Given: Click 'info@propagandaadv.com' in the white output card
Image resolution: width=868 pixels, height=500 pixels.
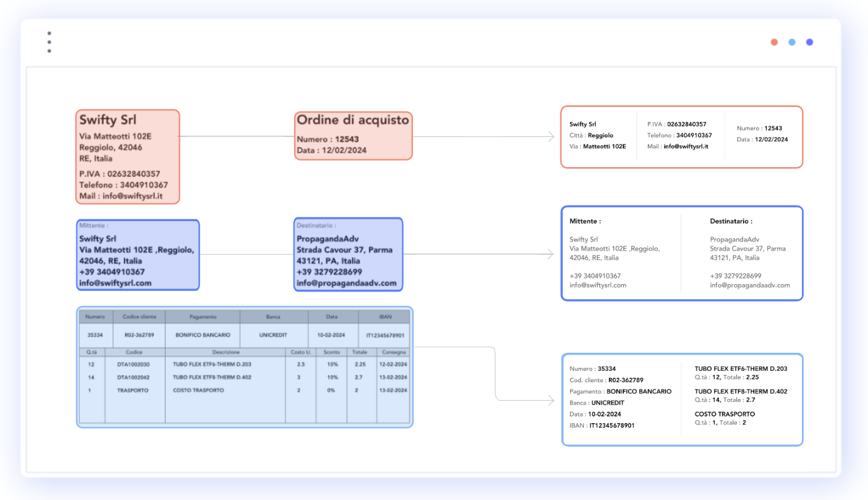Looking at the screenshot, I should point(750,285).
